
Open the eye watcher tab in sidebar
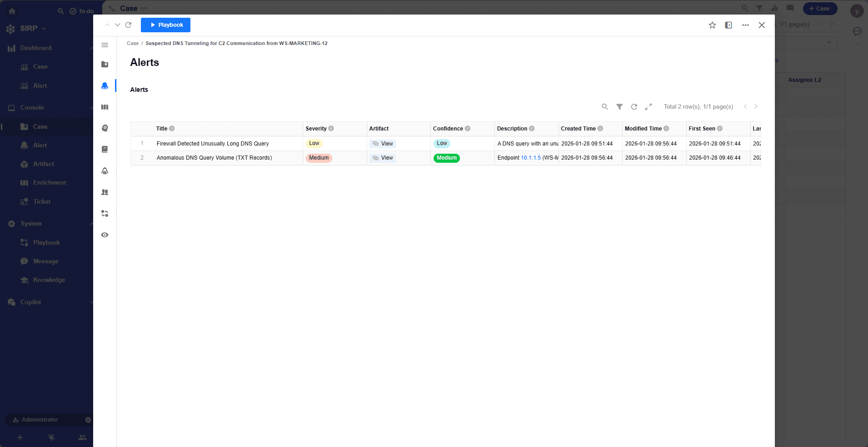coord(105,235)
